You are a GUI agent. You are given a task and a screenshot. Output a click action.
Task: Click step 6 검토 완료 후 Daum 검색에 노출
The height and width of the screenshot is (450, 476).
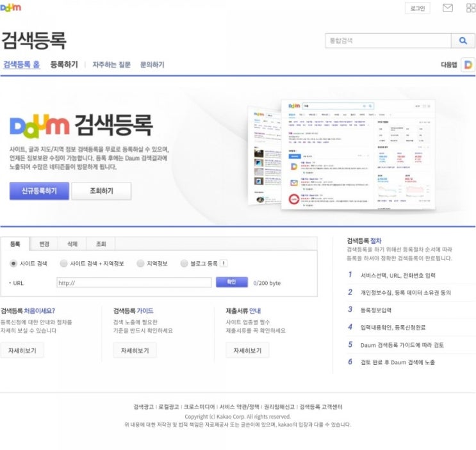[x=397, y=362]
